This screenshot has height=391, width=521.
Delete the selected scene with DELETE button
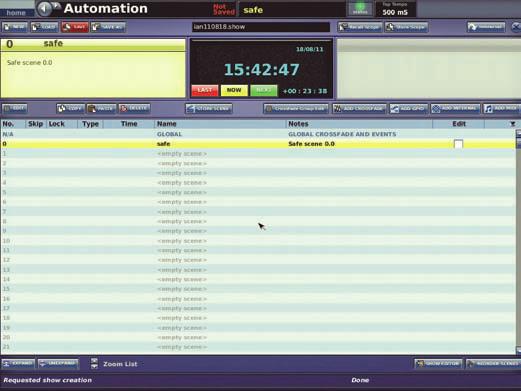pyautogui.click(x=134, y=108)
